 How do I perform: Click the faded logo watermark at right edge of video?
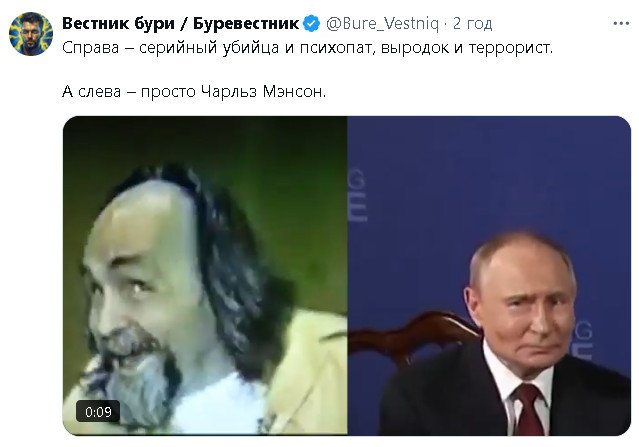tap(583, 340)
